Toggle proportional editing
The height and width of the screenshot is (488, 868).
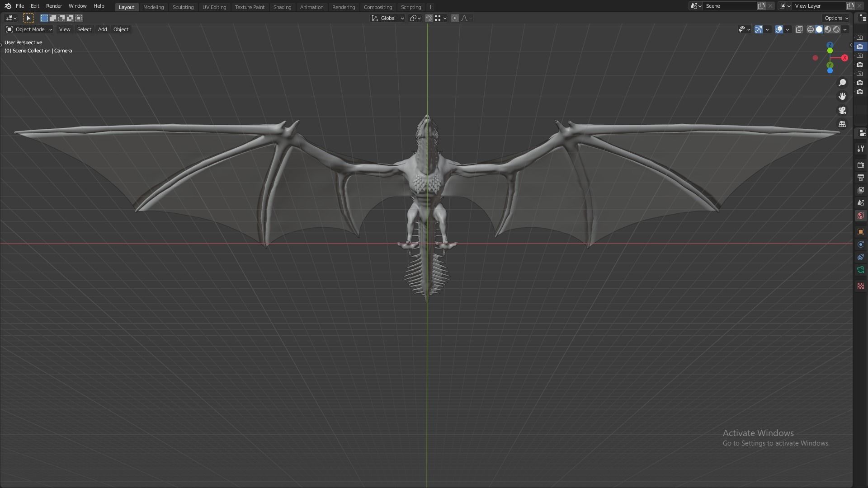pos(455,18)
